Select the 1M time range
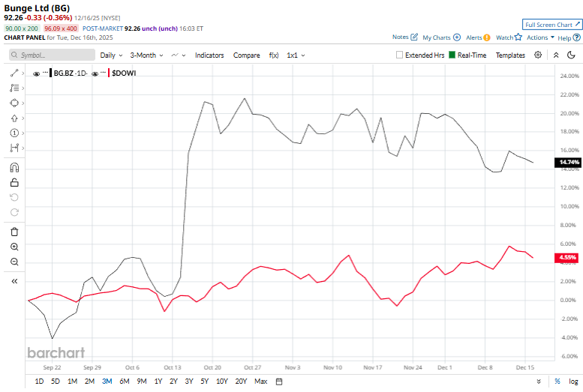Image resolution: width=583 pixels, height=392 pixels. click(72, 382)
